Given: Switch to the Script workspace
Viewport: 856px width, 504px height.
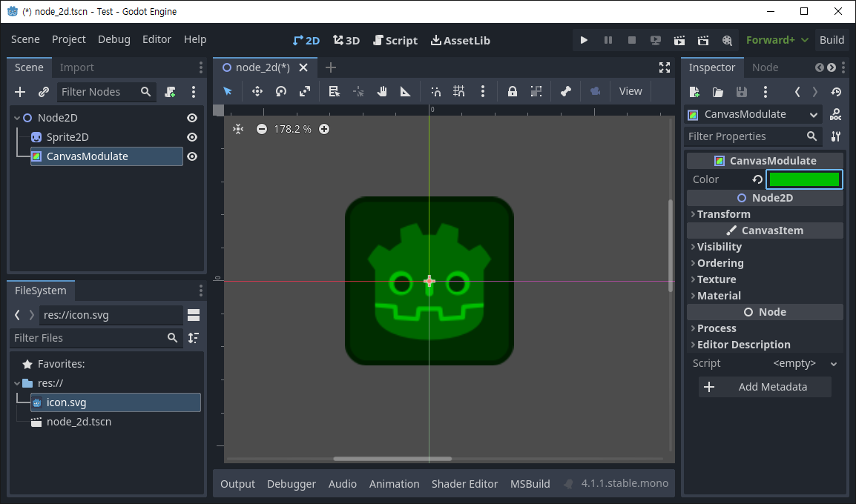Looking at the screenshot, I should 395,40.
